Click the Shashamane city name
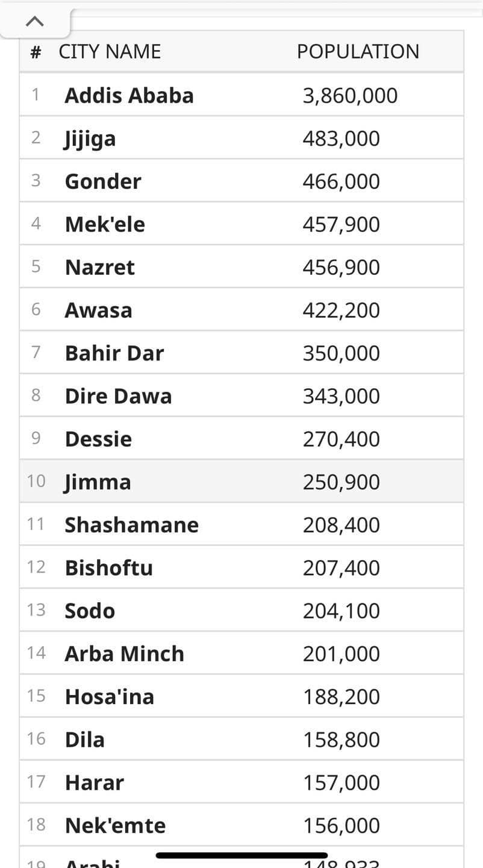This screenshot has height=868, width=483. click(131, 525)
